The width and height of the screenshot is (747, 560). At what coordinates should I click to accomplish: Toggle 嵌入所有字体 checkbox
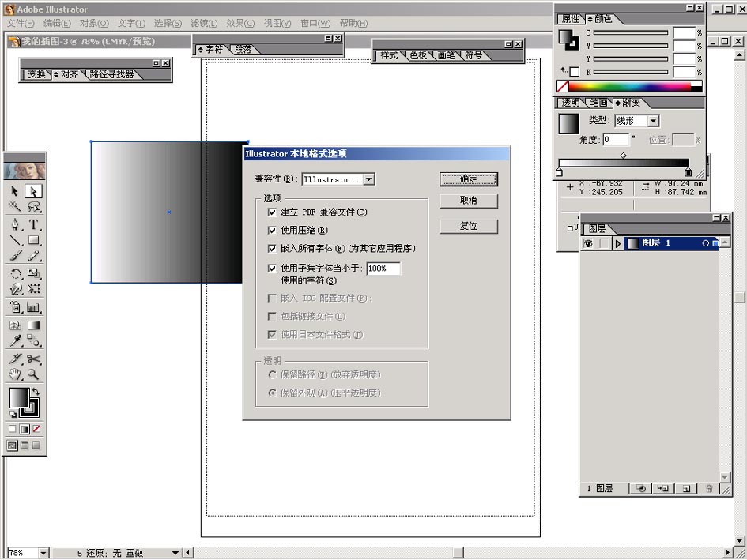click(272, 249)
